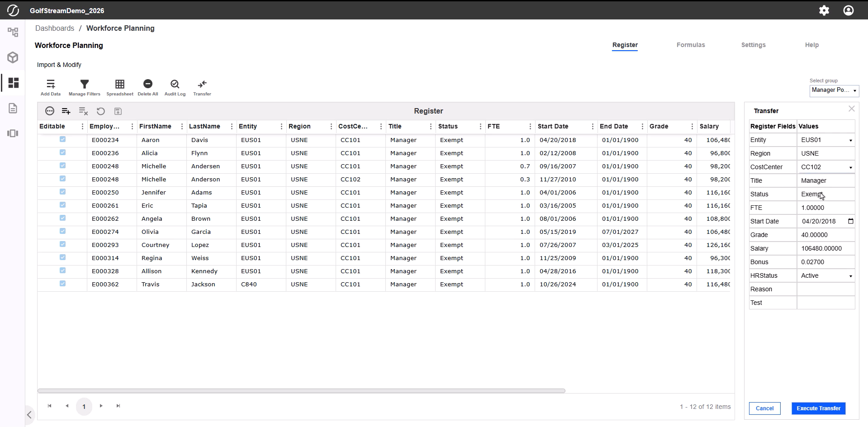Switch to the Settings tab
Screen dimensions: 868x427
tap(753, 45)
